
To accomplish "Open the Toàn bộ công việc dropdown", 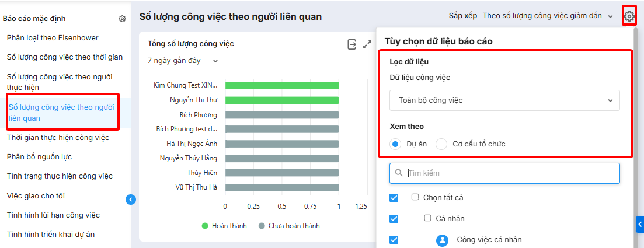I will [x=504, y=100].
